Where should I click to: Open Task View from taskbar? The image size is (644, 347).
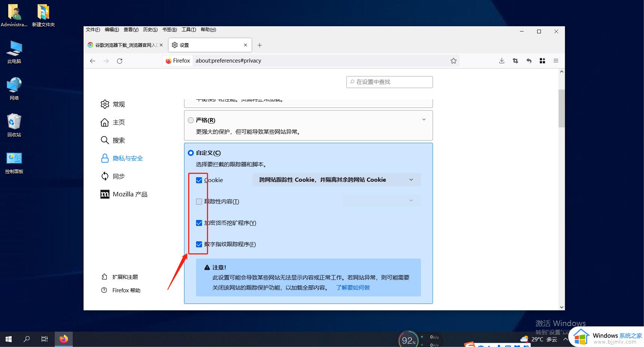coord(44,339)
